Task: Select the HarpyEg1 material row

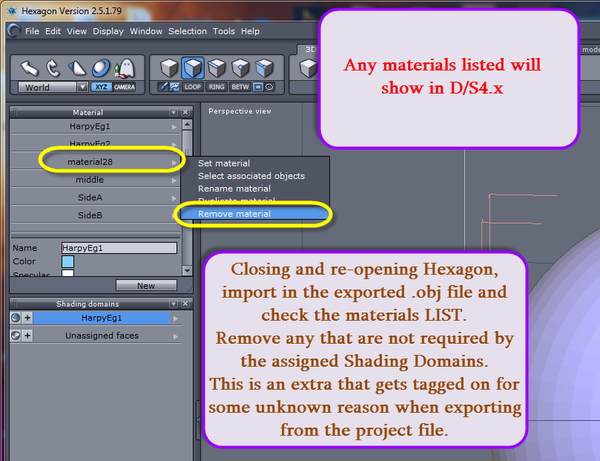Action: (x=95, y=126)
